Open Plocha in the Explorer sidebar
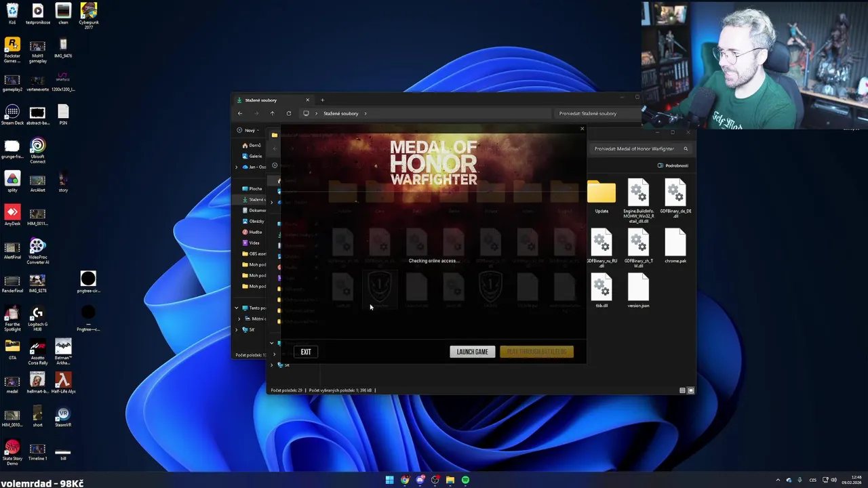 [252, 188]
